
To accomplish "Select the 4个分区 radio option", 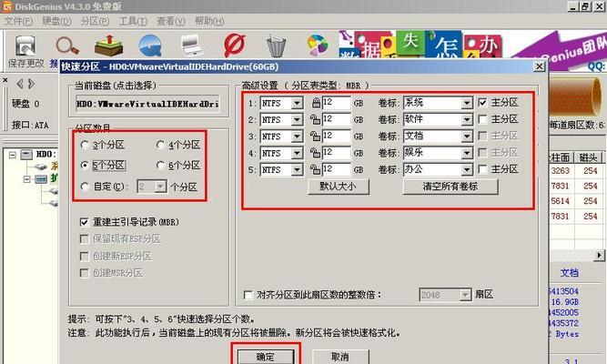I will pyautogui.click(x=161, y=145).
